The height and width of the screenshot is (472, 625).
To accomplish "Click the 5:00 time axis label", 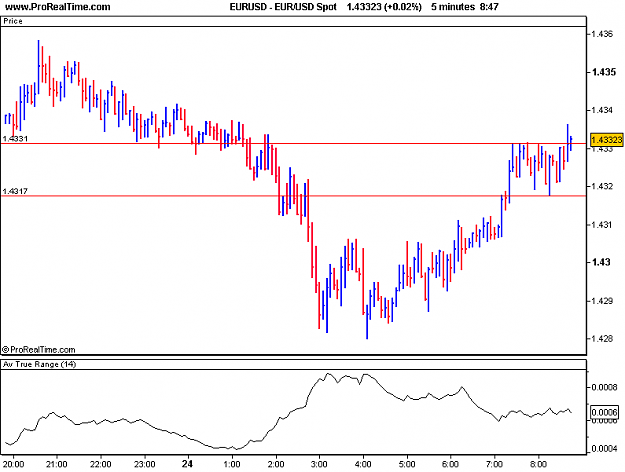I will click(x=407, y=464).
